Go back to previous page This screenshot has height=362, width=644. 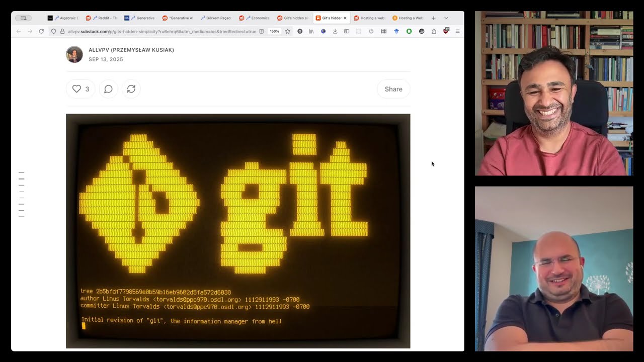tap(19, 31)
